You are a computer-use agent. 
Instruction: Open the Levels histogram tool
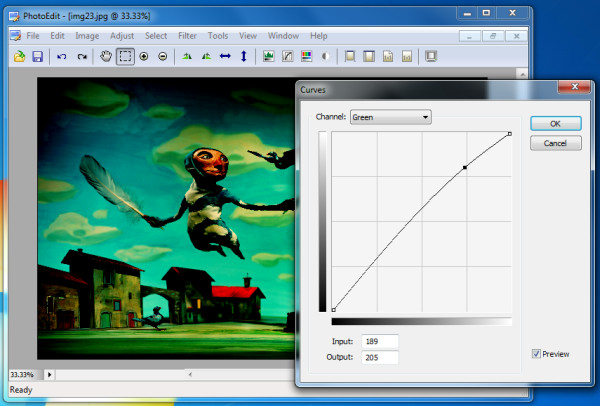pyautogui.click(x=269, y=57)
